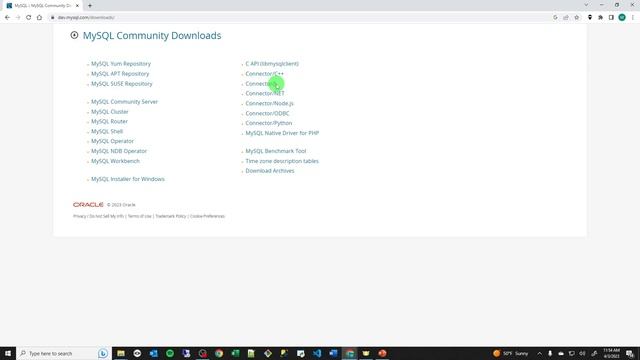This screenshot has height=360, width=640.
Task: Open MySQL Installer for Windows link
Action: pyautogui.click(x=128, y=179)
